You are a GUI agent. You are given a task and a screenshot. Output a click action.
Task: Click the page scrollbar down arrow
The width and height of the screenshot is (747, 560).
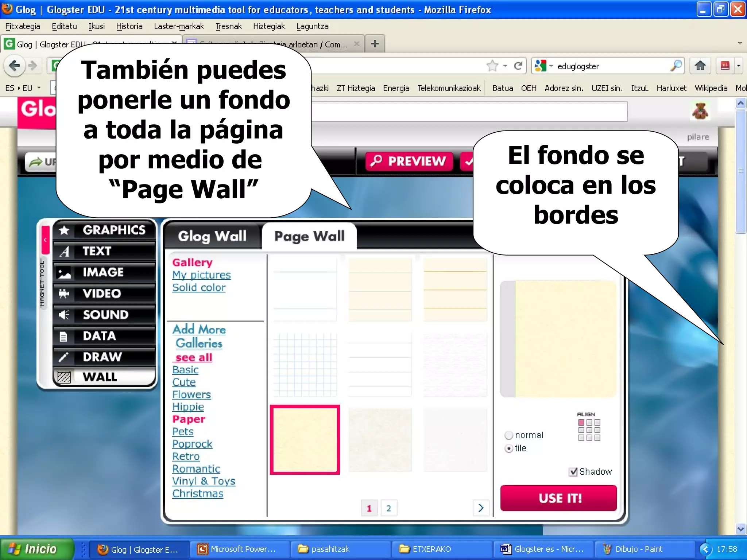pyautogui.click(x=740, y=529)
